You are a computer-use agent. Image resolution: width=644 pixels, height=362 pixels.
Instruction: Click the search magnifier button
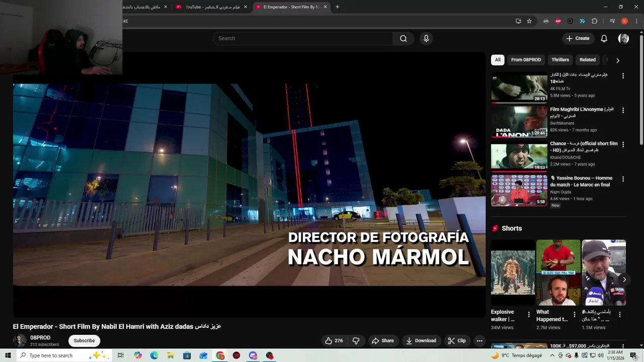coord(404,39)
